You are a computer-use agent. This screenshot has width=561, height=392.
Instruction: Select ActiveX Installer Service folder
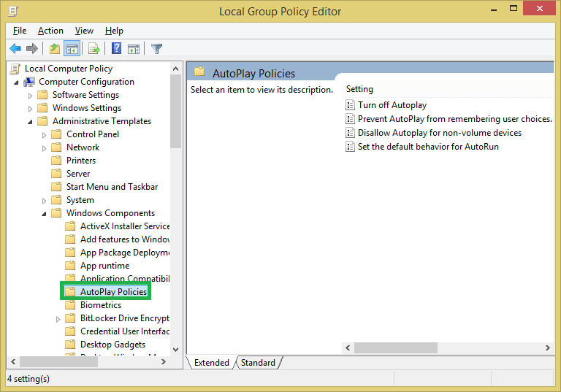point(125,226)
